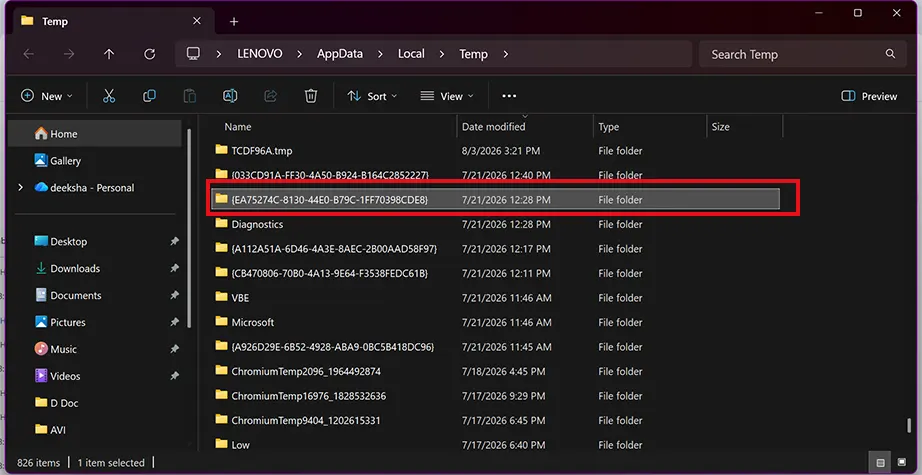Unpin Videos from quick access
This screenshot has width=922, height=475.
[x=174, y=376]
